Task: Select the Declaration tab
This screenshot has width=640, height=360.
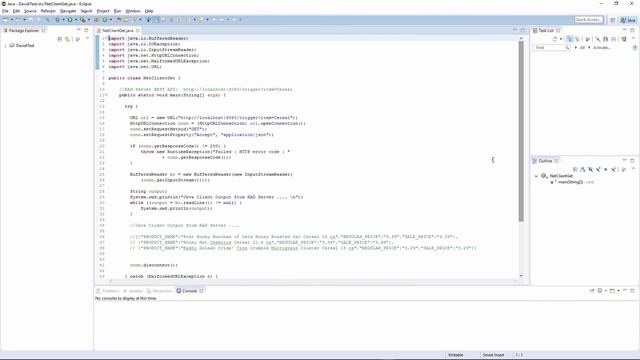Action: [160, 291]
